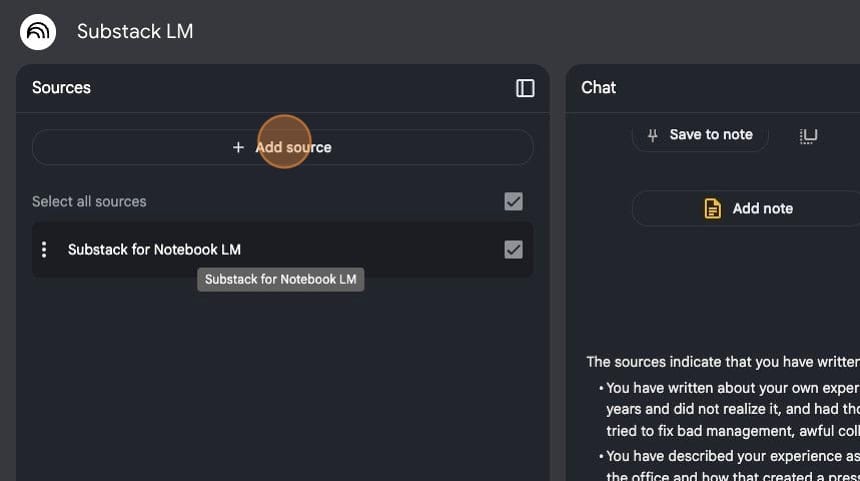860x481 pixels.
Task: Open the three-dot menu for Substack for Notebook LM
Action: point(44,250)
